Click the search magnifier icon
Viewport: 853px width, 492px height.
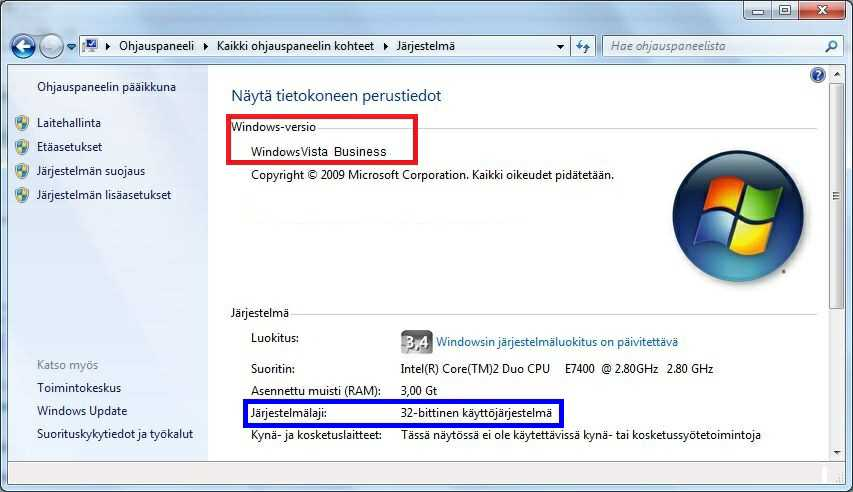831,47
